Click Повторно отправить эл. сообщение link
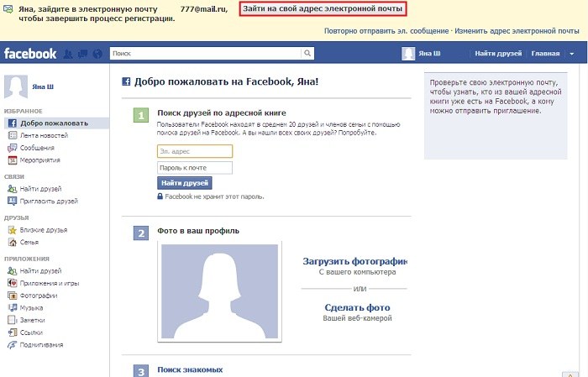 [386, 31]
